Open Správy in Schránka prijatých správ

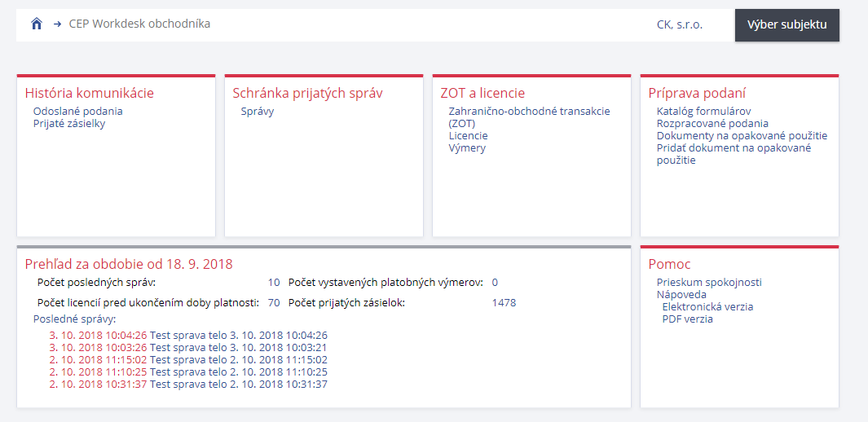tap(258, 111)
